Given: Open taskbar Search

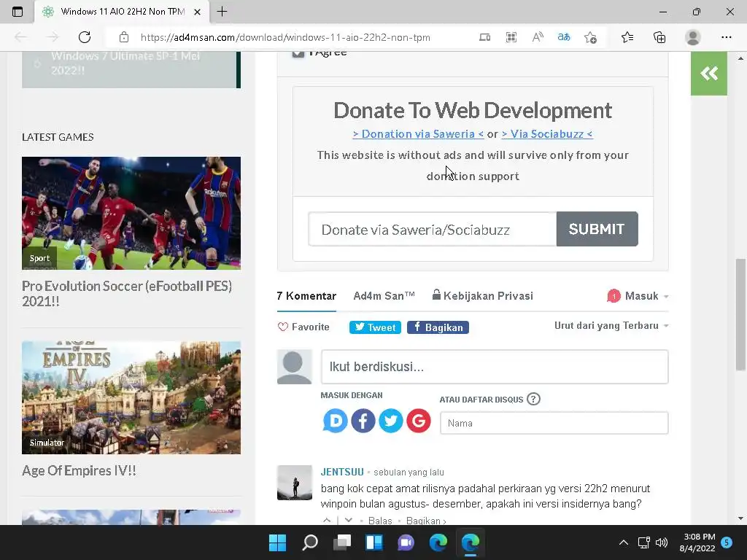Looking at the screenshot, I should pos(309,542).
